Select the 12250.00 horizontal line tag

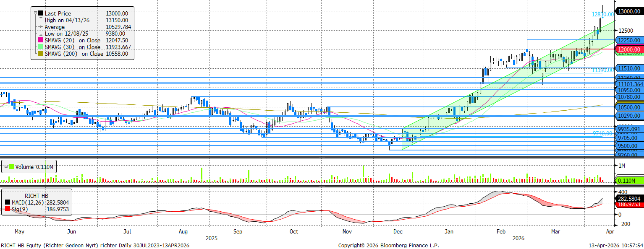click(x=629, y=40)
